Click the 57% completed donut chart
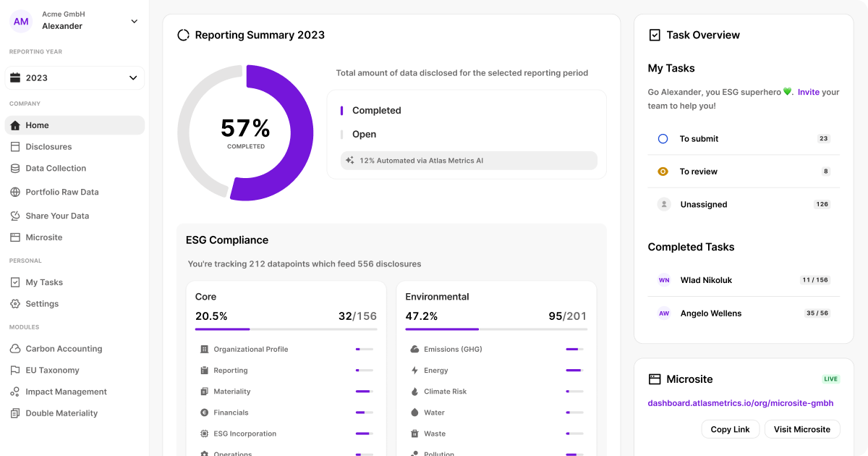 [245, 132]
